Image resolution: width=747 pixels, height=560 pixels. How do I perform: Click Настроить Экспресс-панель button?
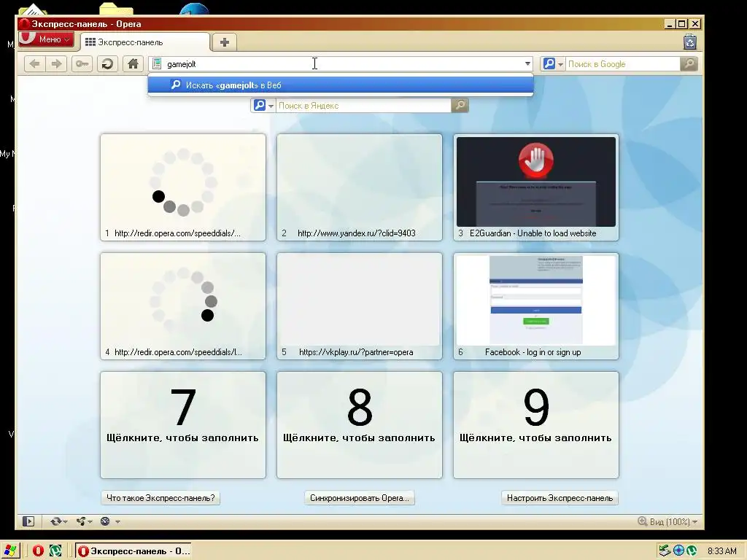coord(560,498)
